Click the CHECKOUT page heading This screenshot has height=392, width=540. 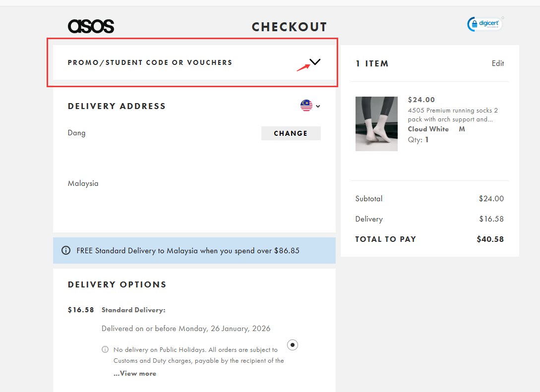tap(289, 27)
